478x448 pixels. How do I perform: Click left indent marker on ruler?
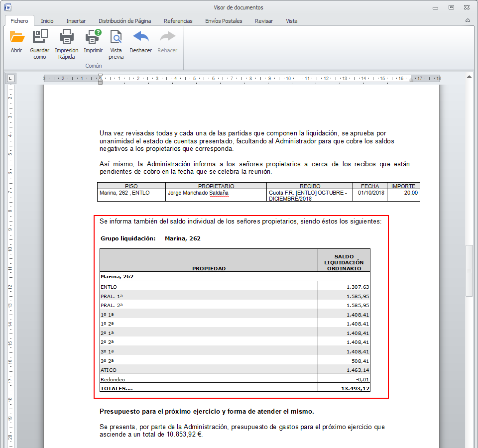pos(100,82)
